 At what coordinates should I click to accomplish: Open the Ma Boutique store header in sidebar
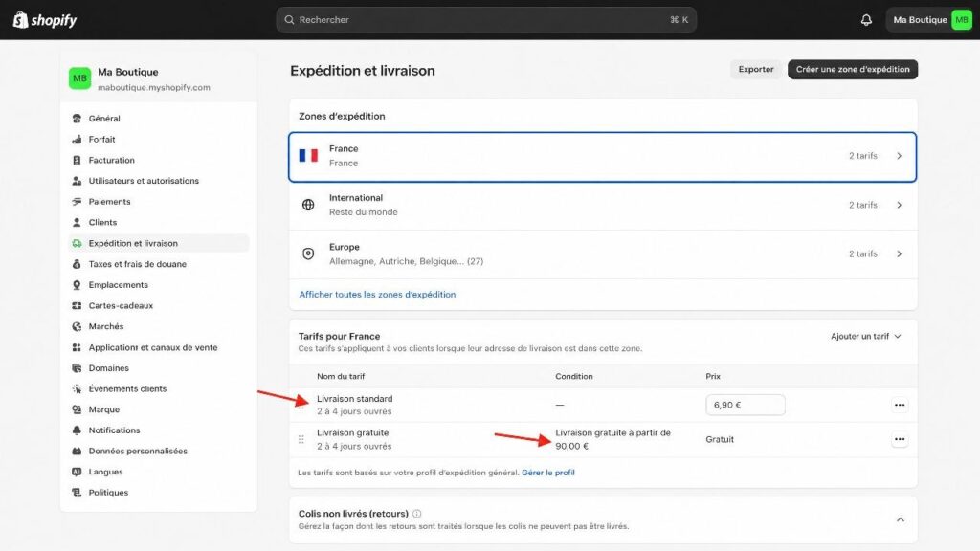point(158,78)
